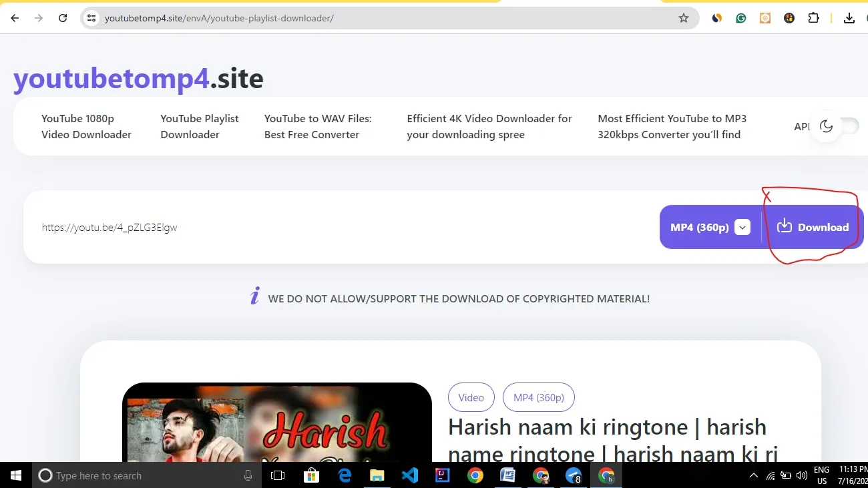Open network status in system tray

(771, 476)
